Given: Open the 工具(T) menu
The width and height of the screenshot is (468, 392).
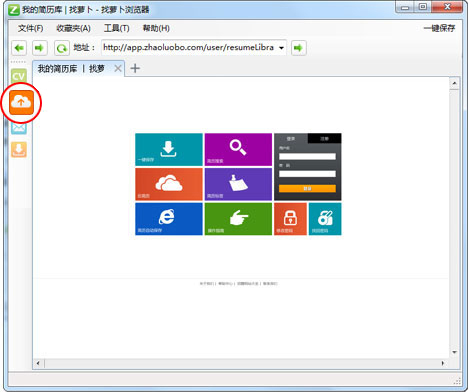Looking at the screenshot, I should tap(116, 28).
